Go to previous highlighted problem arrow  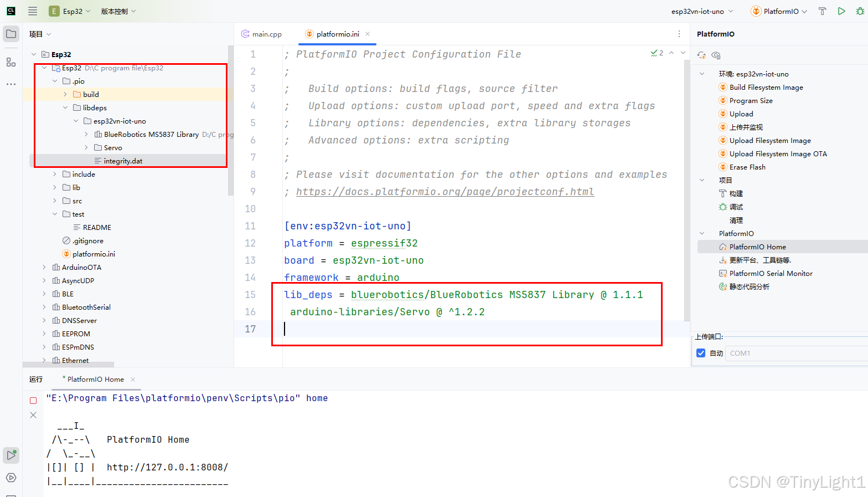click(x=671, y=53)
